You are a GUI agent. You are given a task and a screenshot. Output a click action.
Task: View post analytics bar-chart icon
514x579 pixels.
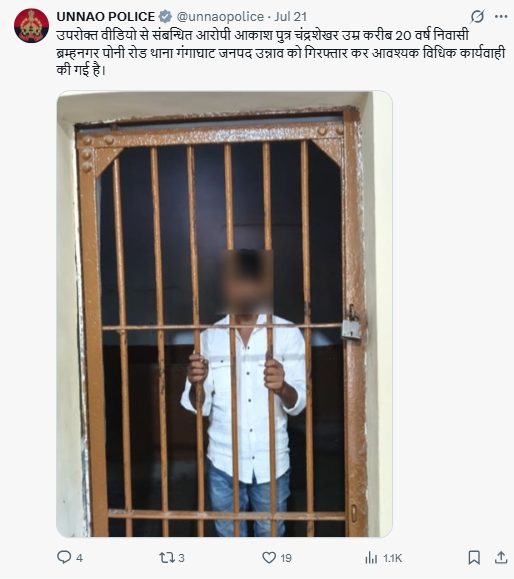pos(371,558)
